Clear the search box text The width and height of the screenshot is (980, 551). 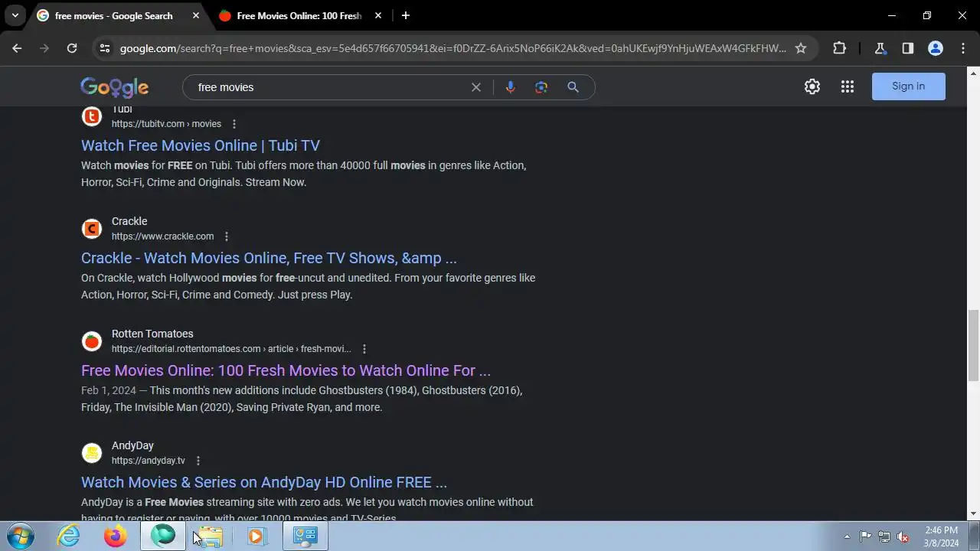[x=475, y=87]
